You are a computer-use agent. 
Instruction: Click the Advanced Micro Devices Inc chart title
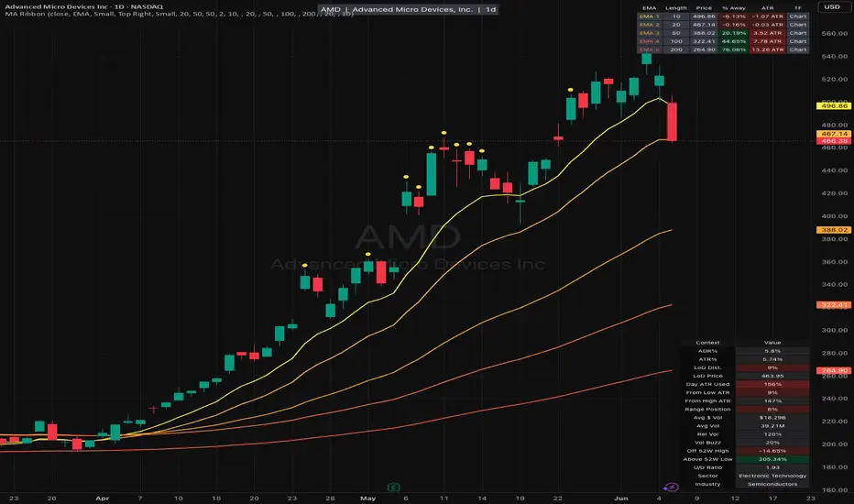[x=84, y=6]
